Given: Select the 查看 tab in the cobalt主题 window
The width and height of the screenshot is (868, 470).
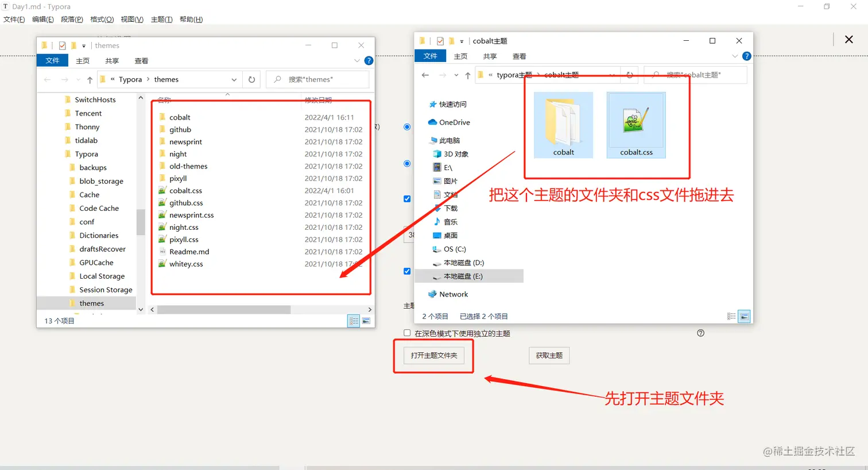Looking at the screenshot, I should [519, 56].
